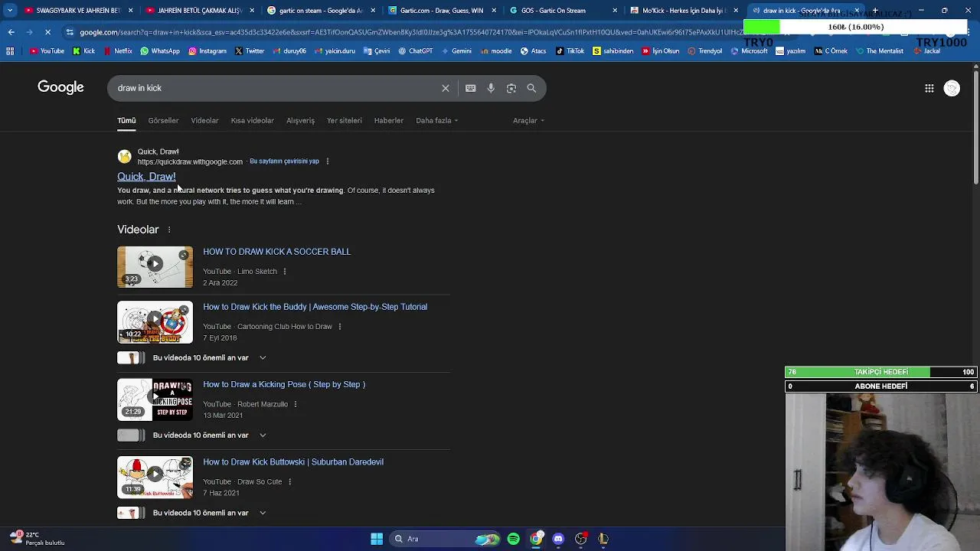
Task: Search by image with the camera icon
Action: click(511, 88)
